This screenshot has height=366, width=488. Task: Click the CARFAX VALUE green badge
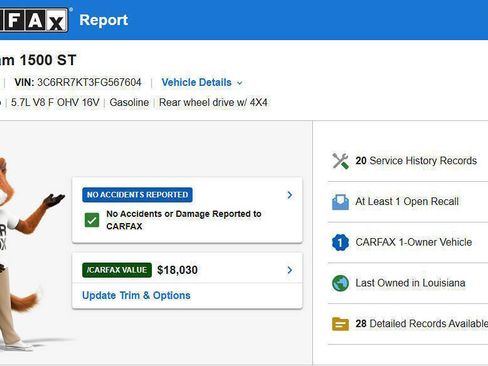click(117, 270)
